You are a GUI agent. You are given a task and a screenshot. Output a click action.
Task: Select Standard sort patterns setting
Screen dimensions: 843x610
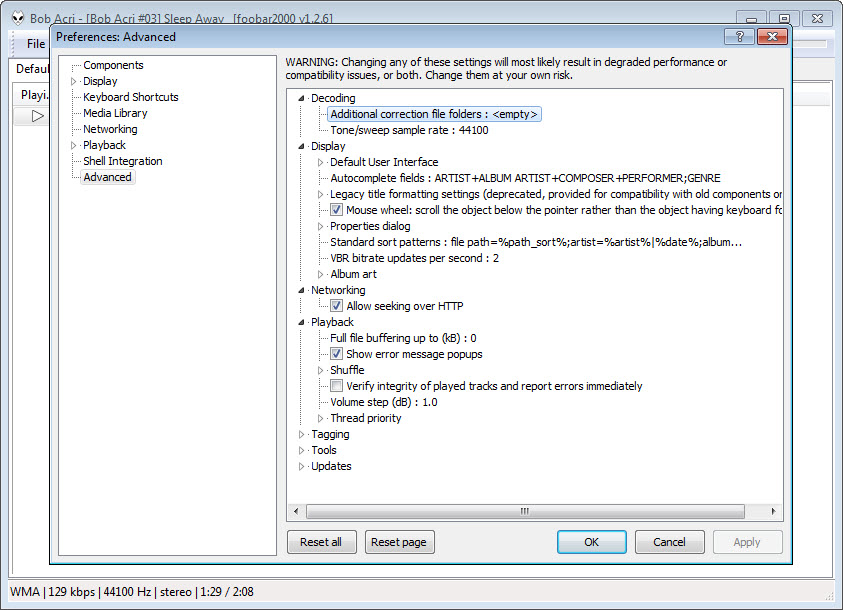[536, 242]
